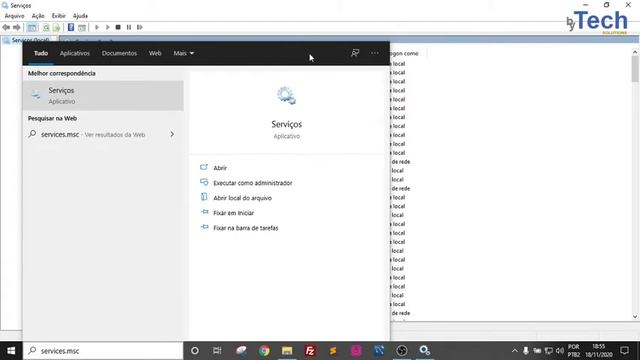Switch to the Web search tab
This screenshot has height=360, width=640.
tap(155, 53)
